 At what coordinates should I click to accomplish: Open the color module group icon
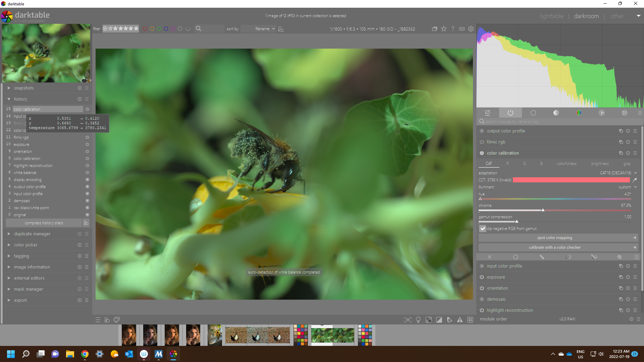579,113
